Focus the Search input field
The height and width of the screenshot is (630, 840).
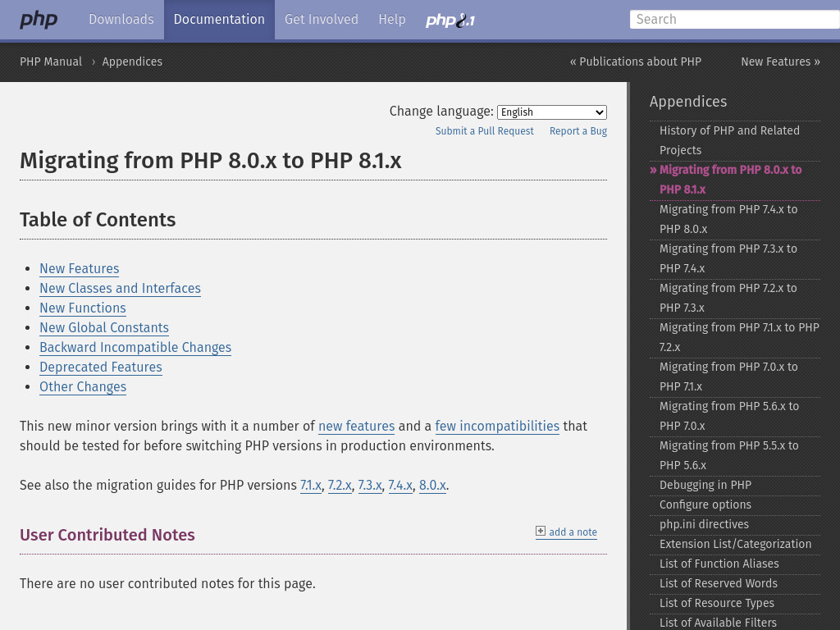point(734,20)
